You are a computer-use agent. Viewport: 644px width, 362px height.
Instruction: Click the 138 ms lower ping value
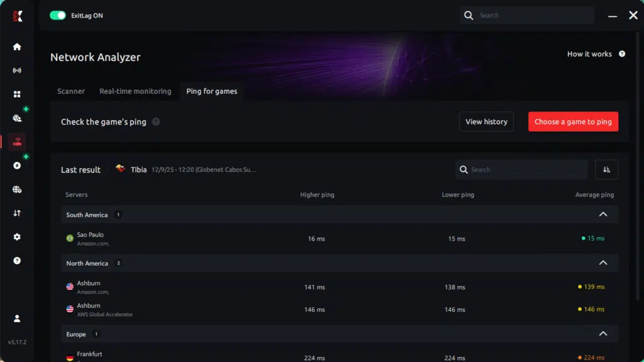point(455,287)
